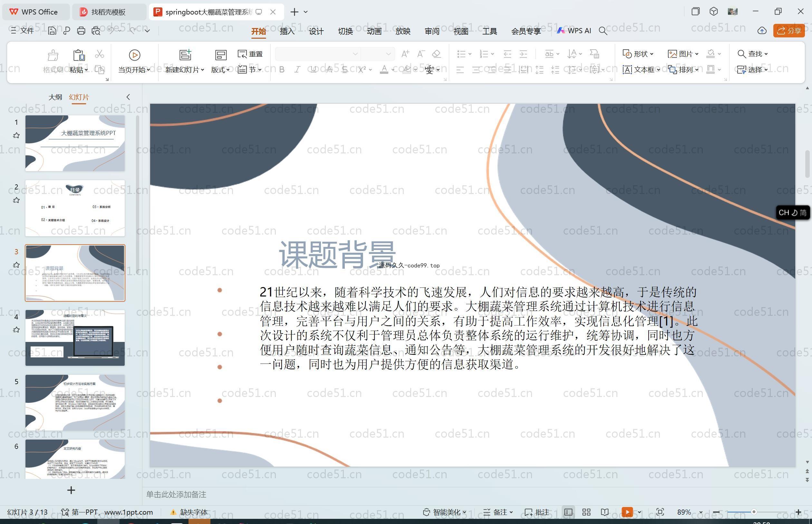The image size is (812, 524).
Task: Increase font size icon
Action: 405,54
